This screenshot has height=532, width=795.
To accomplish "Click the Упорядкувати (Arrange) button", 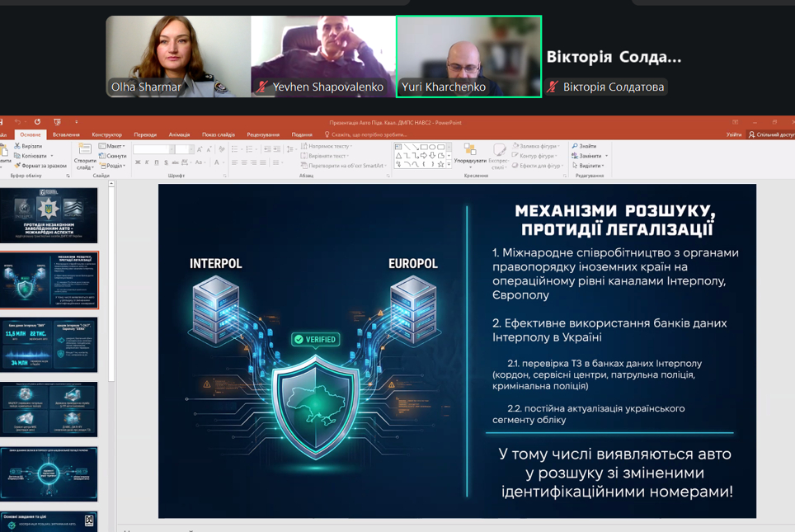I will 470,155.
